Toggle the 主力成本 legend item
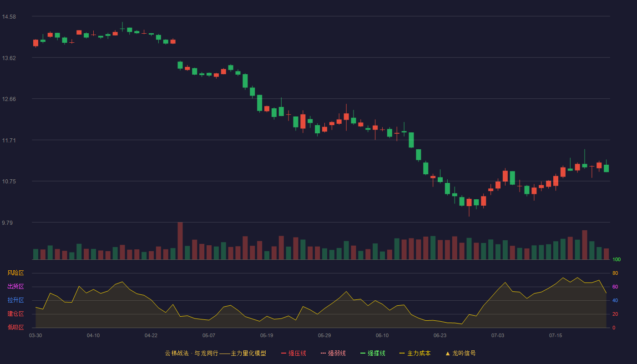This screenshot has width=637, height=364. coord(415,353)
